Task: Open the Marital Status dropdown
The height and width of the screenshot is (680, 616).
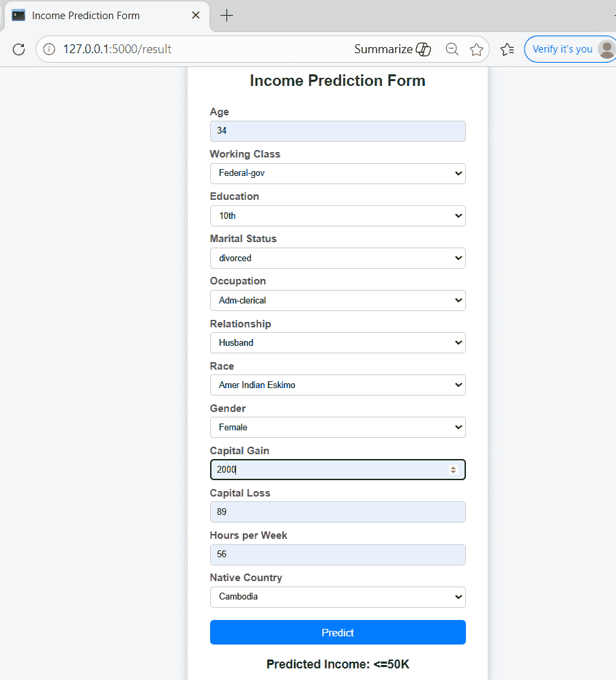Action: pyautogui.click(x=338, y=258)
